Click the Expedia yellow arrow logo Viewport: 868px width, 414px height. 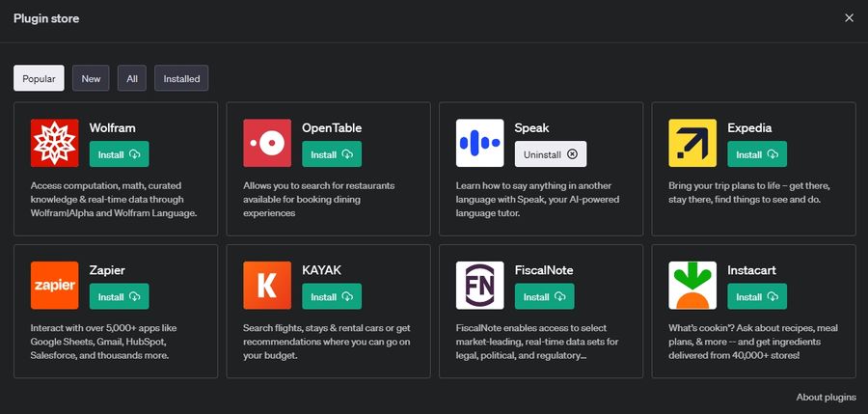tap(692, 143)
